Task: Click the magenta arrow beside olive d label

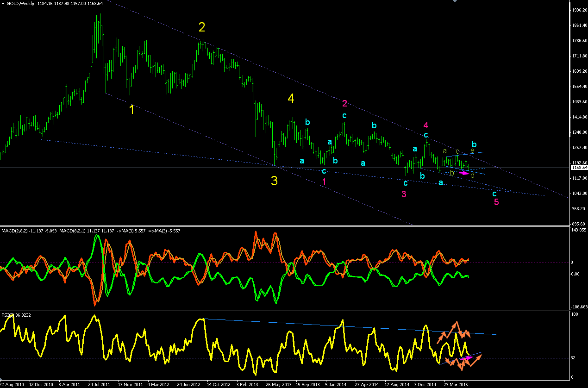Action: pos(463,173)
